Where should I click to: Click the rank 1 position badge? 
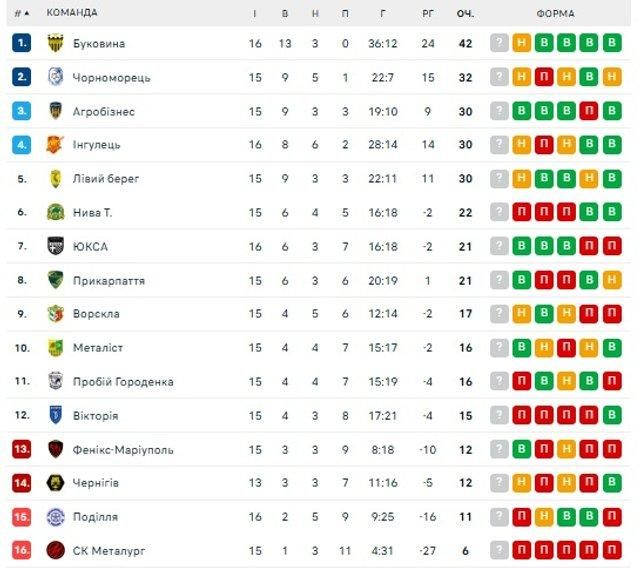click(22, 43)
